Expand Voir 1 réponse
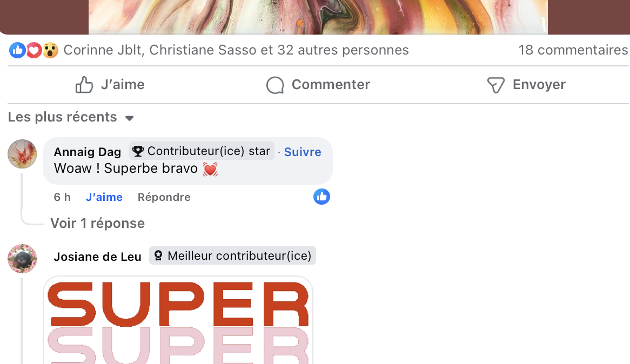This screenshot has height=364, width=630. [98, 224]
